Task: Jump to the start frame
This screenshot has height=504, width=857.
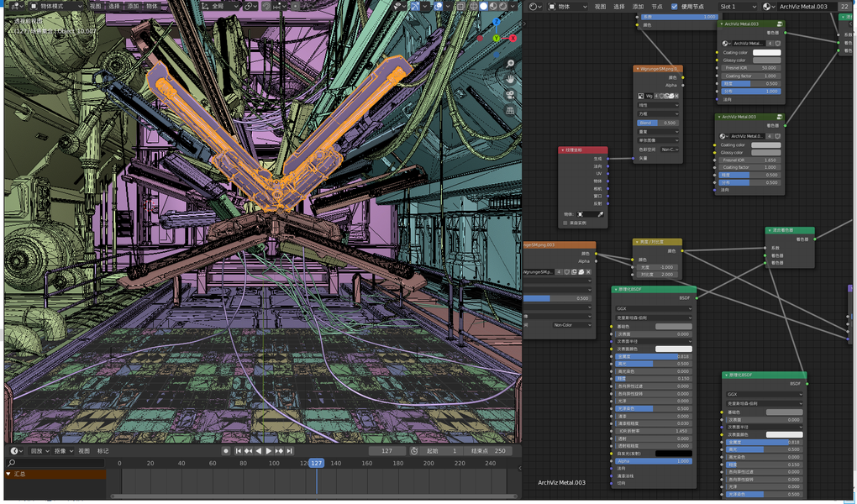Action: pyautogui.click(x=239, y=451)
